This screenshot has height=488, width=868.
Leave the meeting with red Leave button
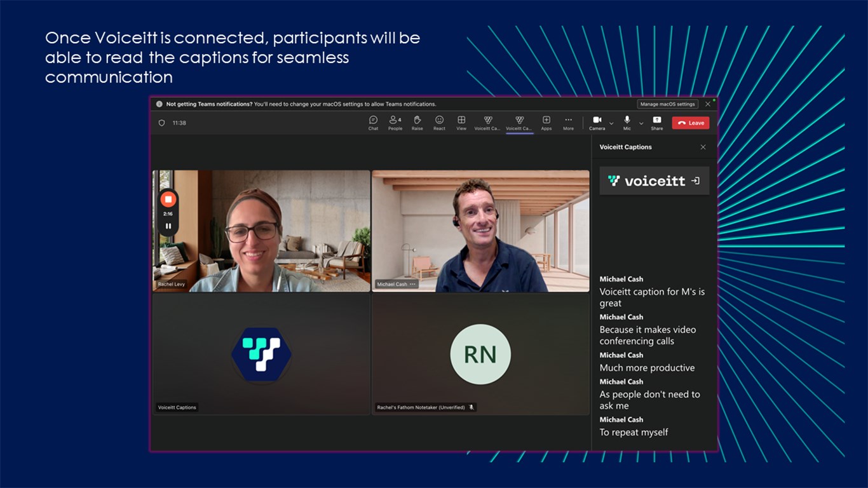[690, 123]
